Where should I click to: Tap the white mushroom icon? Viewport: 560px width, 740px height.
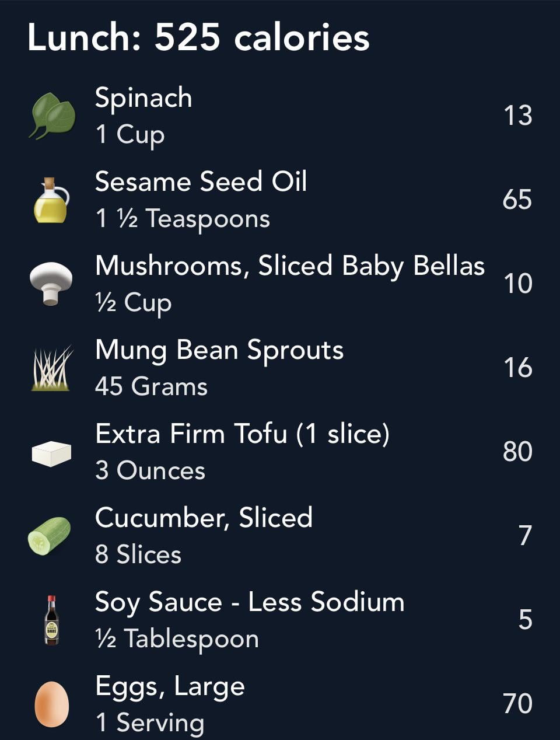(x=51, y=284)
